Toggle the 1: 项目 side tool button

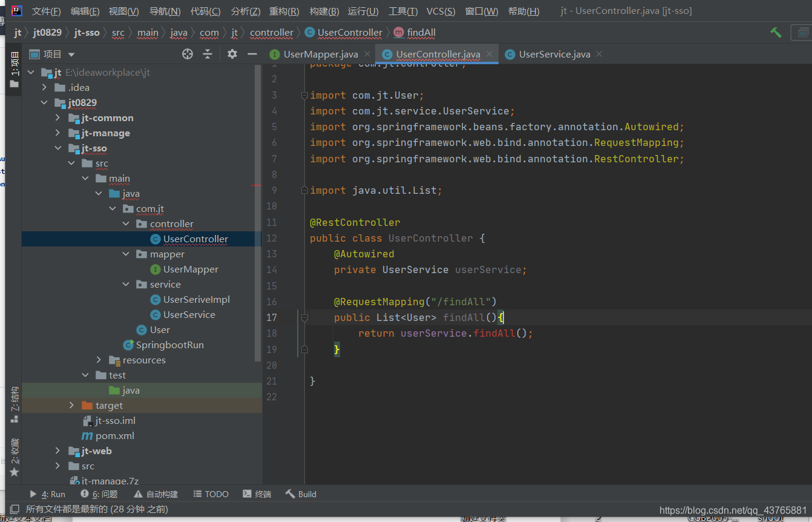(x=14, y=70)
